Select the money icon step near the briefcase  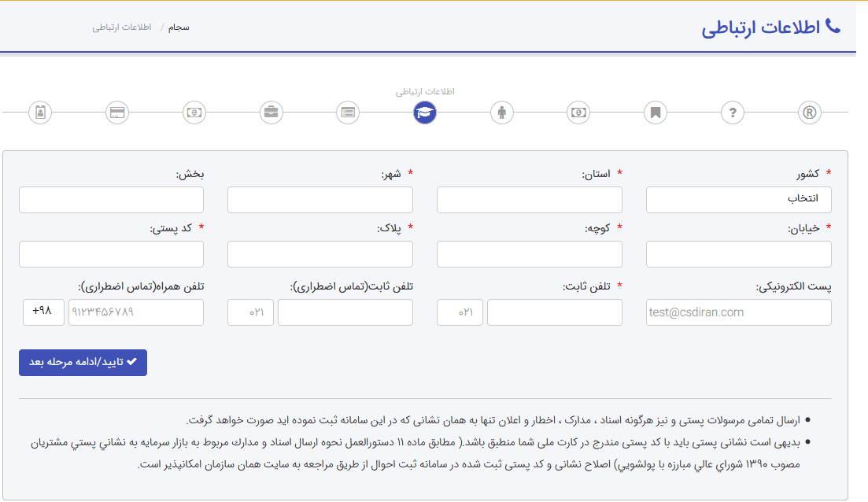pos(194,113)
